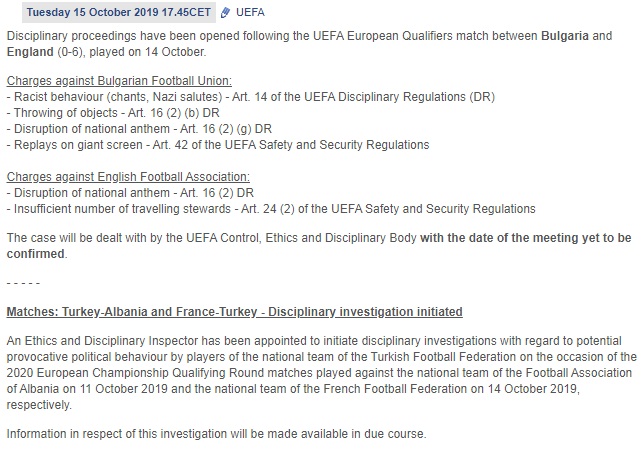
Task: Click the UEFA author label
Action: point(250,12)
